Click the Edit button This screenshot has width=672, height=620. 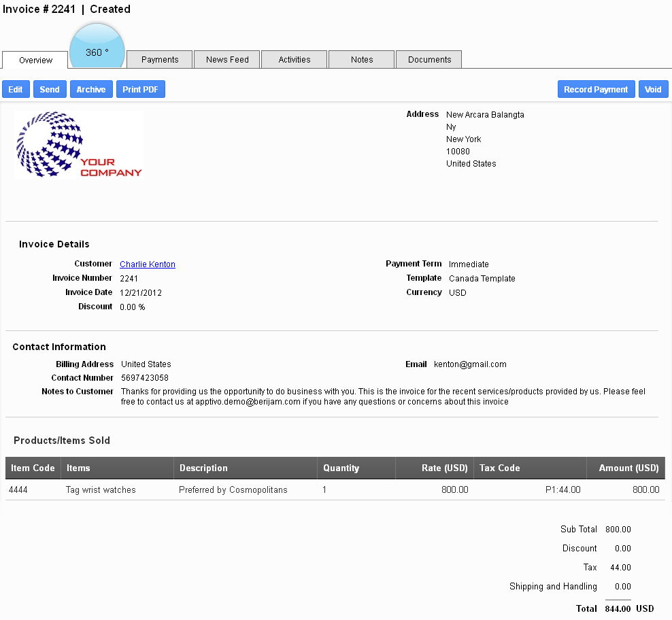[16, 88]
